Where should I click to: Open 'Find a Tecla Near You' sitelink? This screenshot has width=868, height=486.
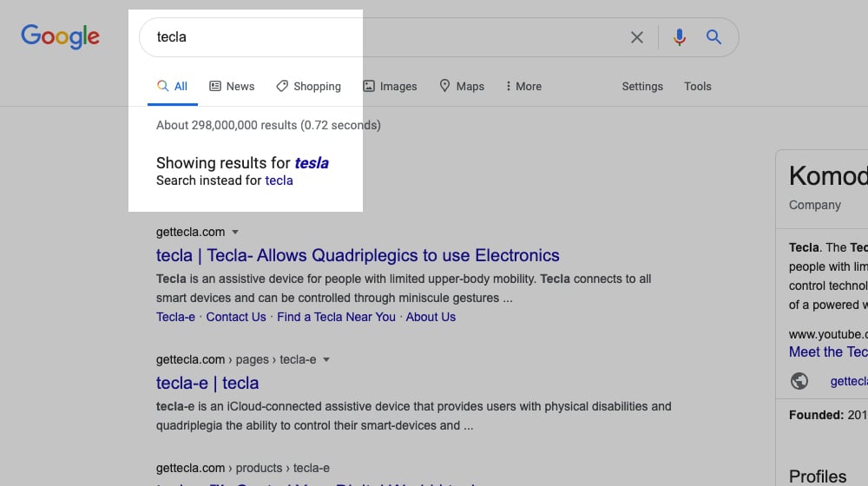coord(336,317)
